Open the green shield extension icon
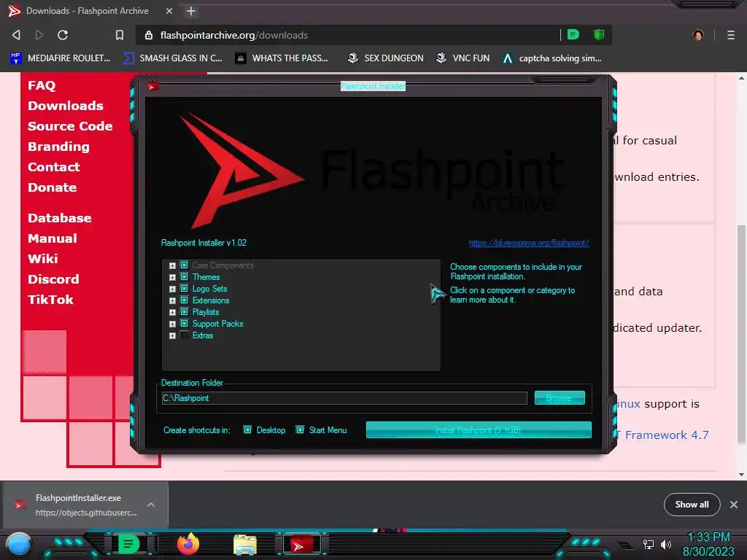The height and width of the screenshot is (560, 747). click(x=599, y=34)
